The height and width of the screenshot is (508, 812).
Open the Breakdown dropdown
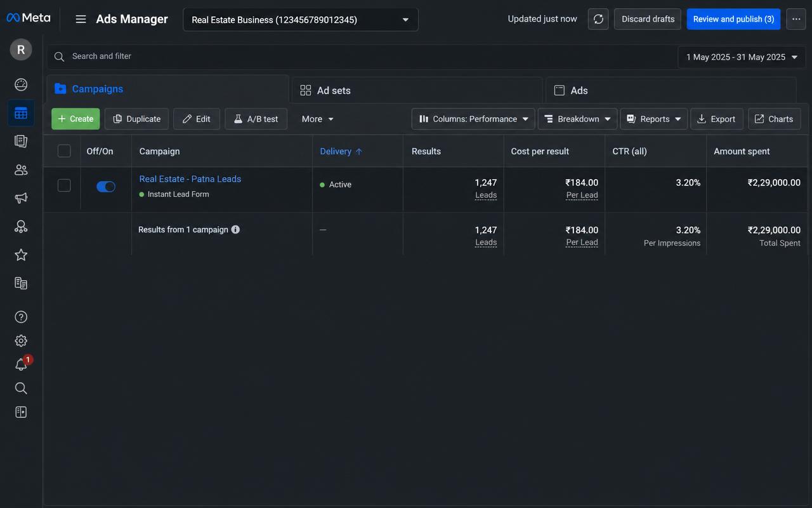click(x=577, y=119)
